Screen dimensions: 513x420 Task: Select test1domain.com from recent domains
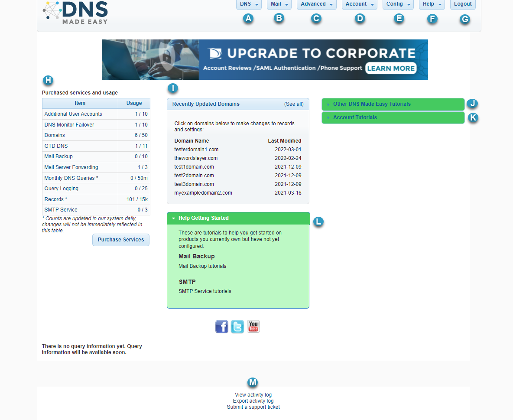tap(194, 167)
